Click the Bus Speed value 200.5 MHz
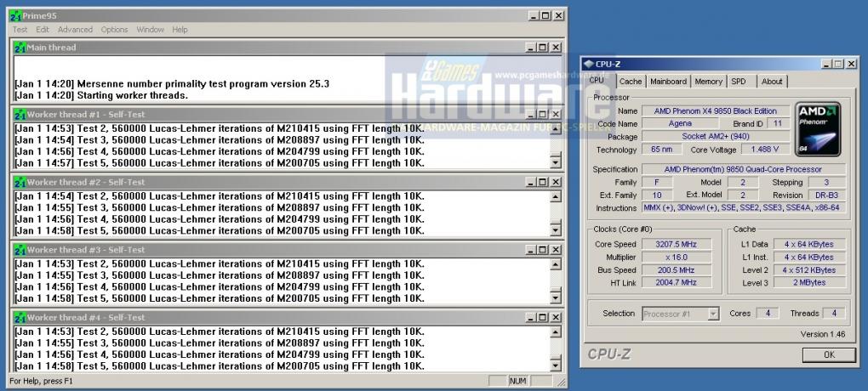This screenshot has width=868, height=391. [x=676, y=270]
